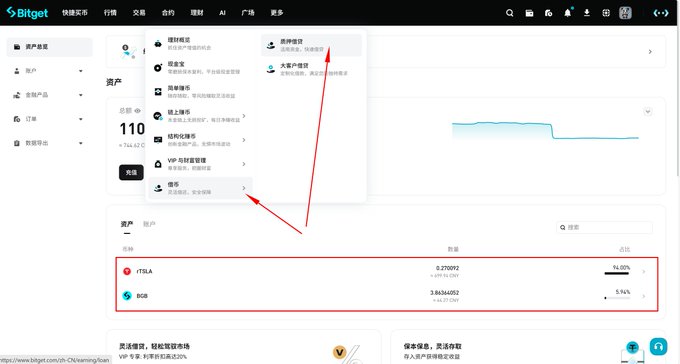
Task: Open the wallet icon in header
Action: [x=529, y=13]
